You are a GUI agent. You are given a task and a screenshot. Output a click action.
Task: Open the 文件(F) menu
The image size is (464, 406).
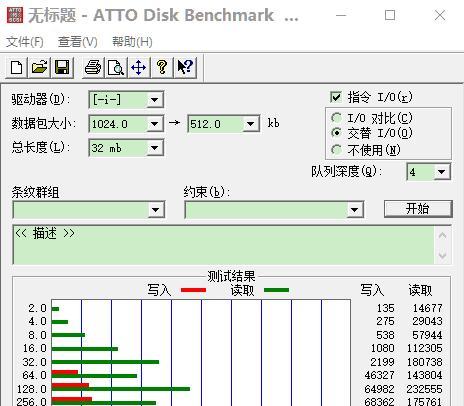[25, 42]
